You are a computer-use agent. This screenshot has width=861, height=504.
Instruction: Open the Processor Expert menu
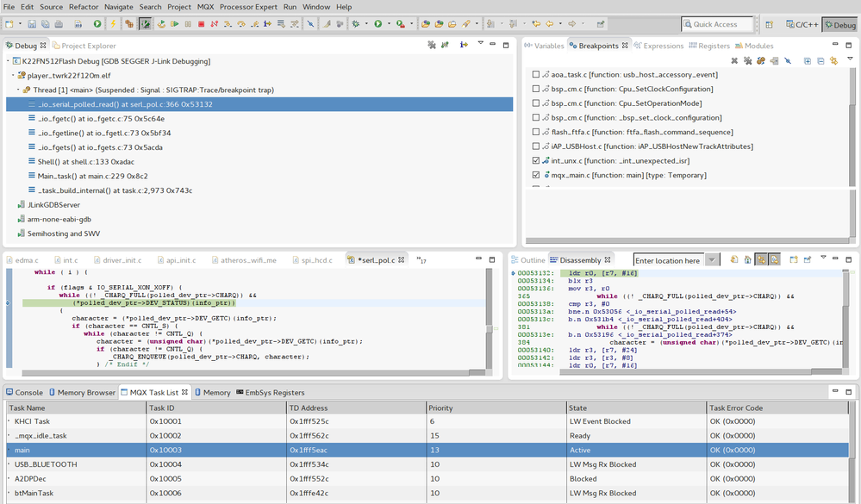click(x=249, y=7)
